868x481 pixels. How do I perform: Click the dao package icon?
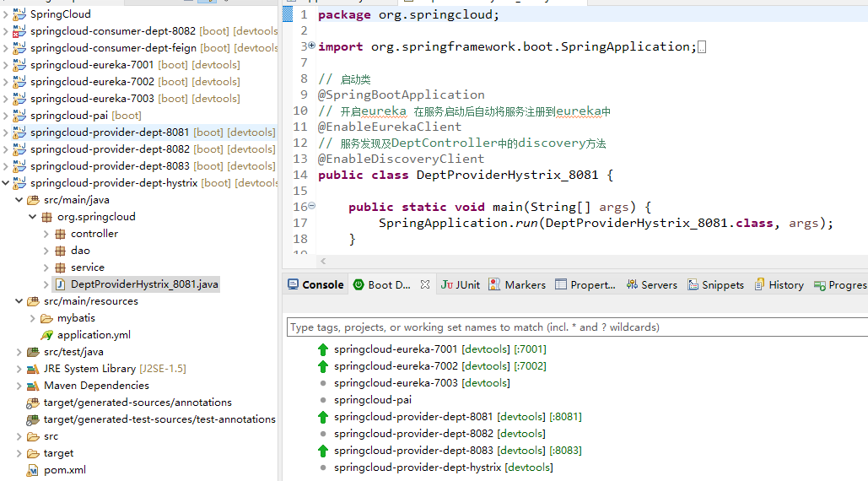[61, 251]
